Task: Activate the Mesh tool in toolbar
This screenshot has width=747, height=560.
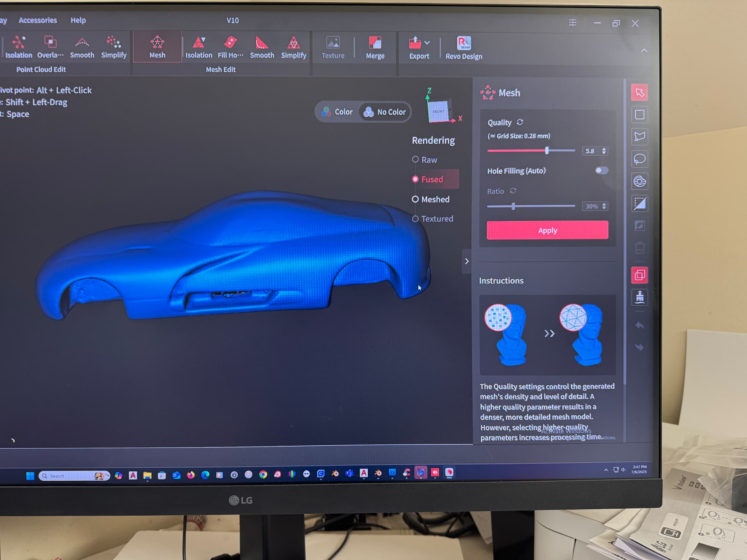Action: coord(157,47)
